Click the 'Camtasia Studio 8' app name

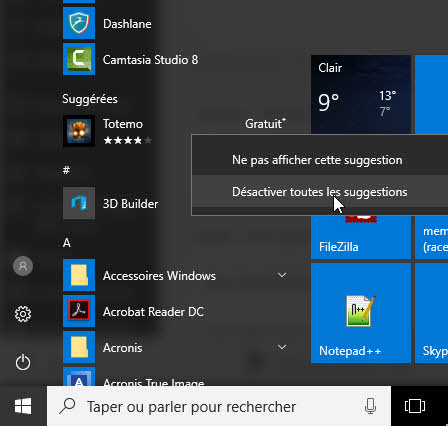point(150,60)
